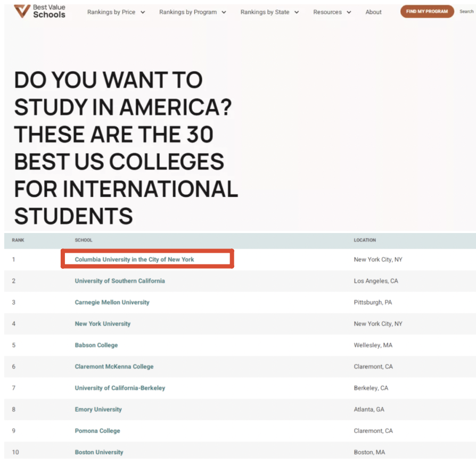This screenshot has width=476, height=465.
Task: Click the School column header
Action: pos(84,240)
